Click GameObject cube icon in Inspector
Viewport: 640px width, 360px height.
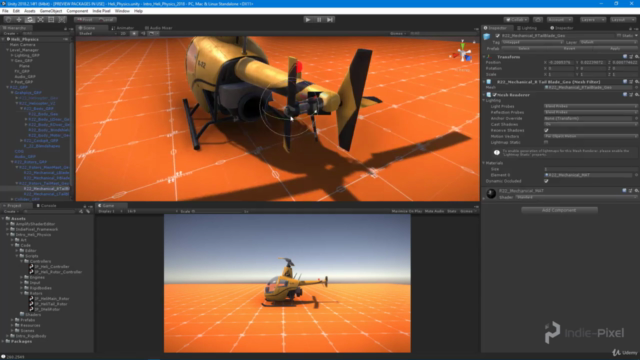pos(487,37)
